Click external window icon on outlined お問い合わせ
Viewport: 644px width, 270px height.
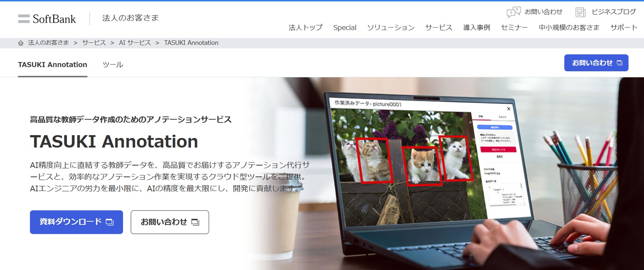tap(195, 222)
